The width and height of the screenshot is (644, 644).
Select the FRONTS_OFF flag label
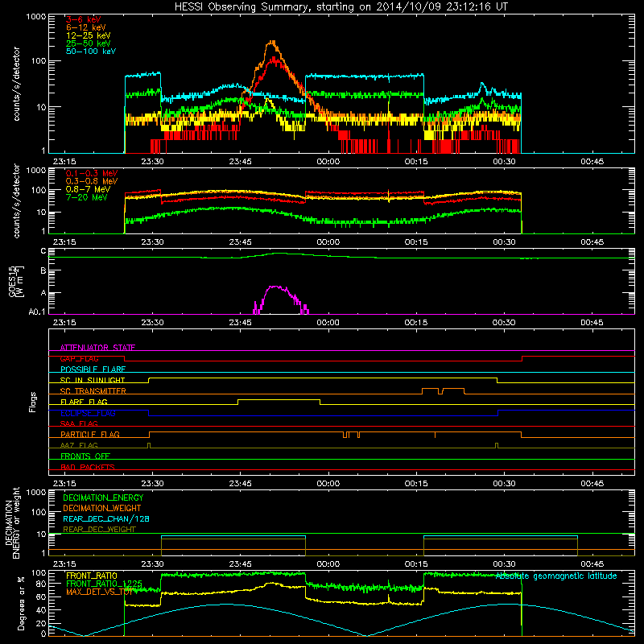click(85, 456)
